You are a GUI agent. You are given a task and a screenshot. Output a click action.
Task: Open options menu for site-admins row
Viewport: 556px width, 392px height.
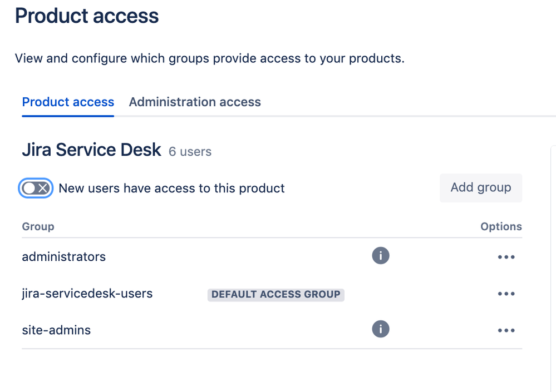pos(506,330)
